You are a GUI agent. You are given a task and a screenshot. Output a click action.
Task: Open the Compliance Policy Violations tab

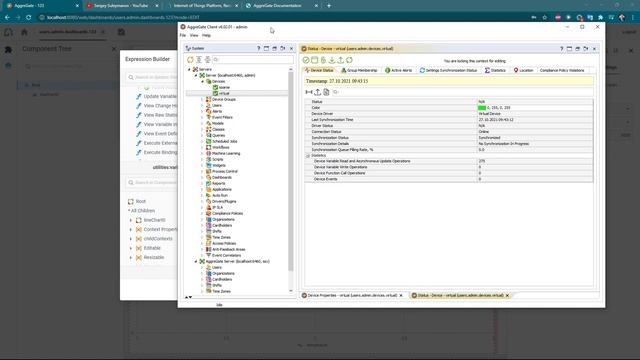[562, 71]
